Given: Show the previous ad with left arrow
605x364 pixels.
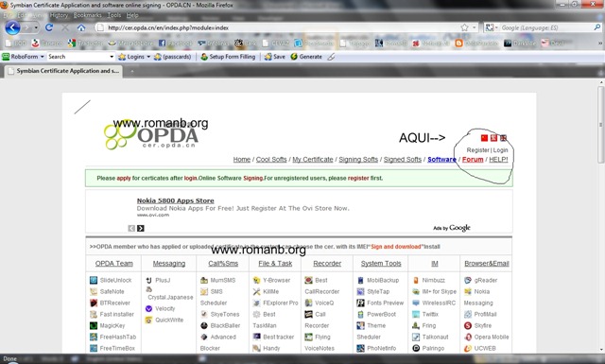Looking at the screenshot, I should coord(131,228).
